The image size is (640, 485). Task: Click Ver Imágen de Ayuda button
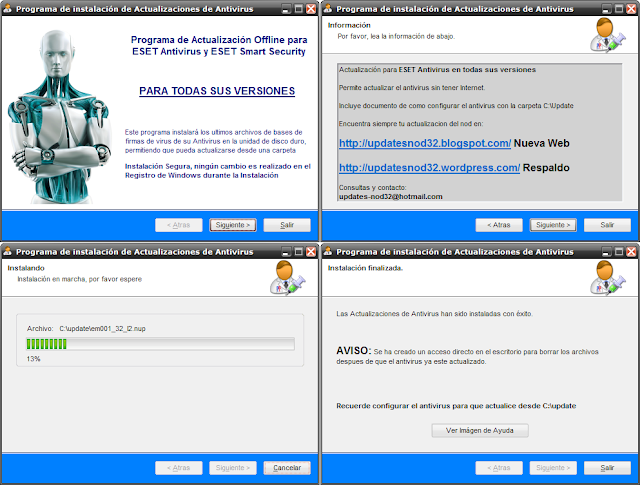click(x=480, y=430)
